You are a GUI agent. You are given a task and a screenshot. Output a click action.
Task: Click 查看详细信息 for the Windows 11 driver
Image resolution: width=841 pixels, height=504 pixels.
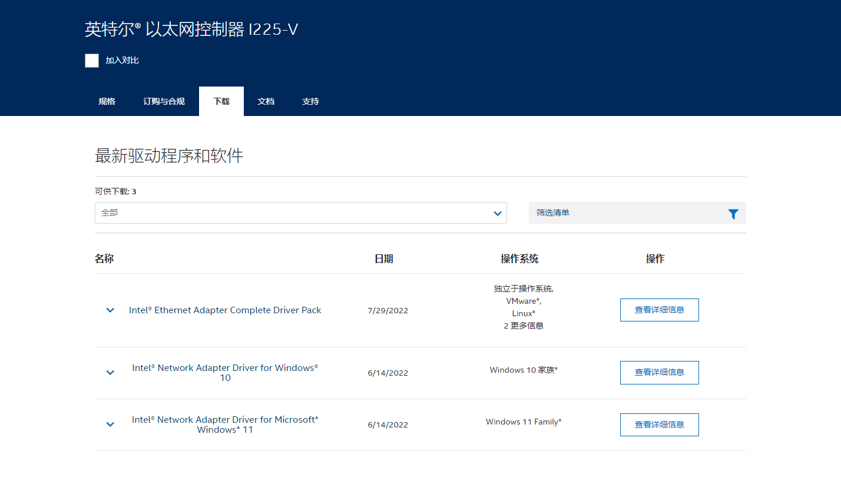(x=659, y=425)
